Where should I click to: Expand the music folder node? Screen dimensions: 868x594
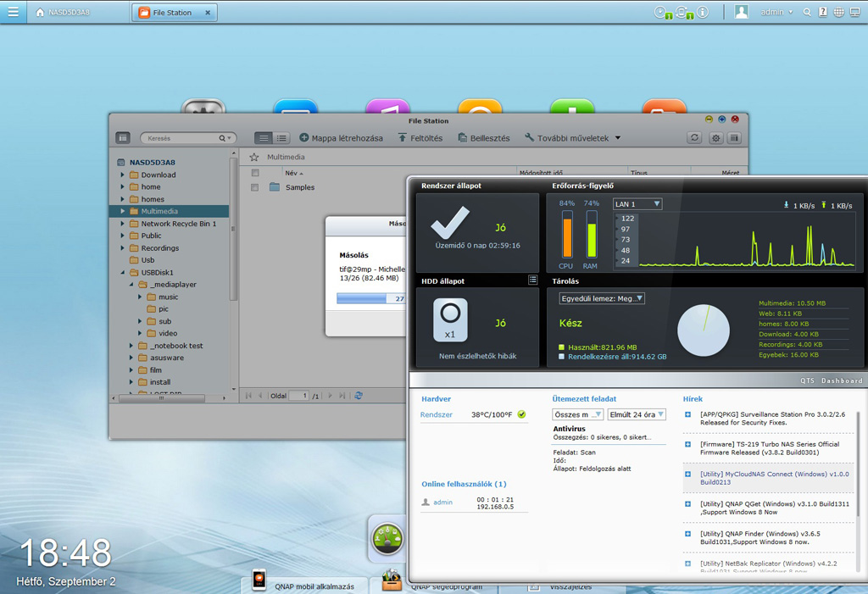click(x=140, y=297)
